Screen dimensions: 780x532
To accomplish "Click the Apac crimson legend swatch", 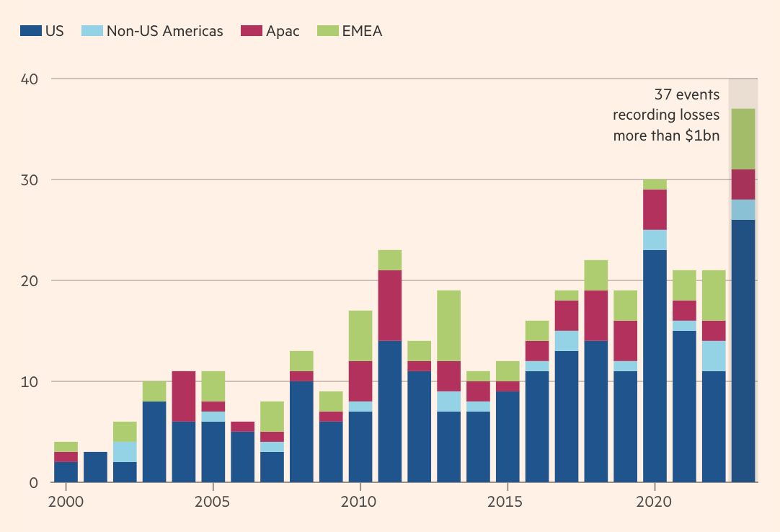I will [251, 31].
